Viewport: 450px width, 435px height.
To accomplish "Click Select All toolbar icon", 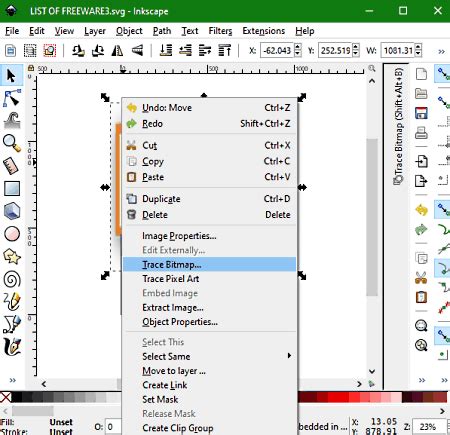I will (10, 51).
